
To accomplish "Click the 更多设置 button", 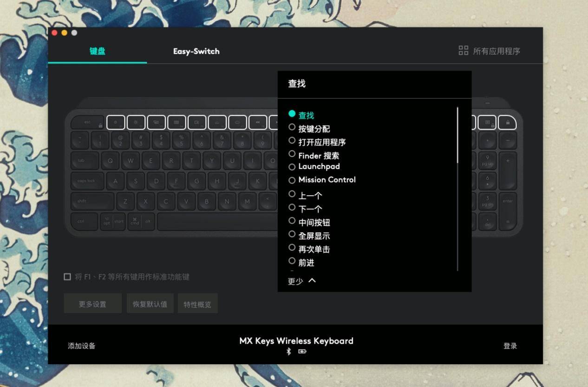I will tap(92, 303).
